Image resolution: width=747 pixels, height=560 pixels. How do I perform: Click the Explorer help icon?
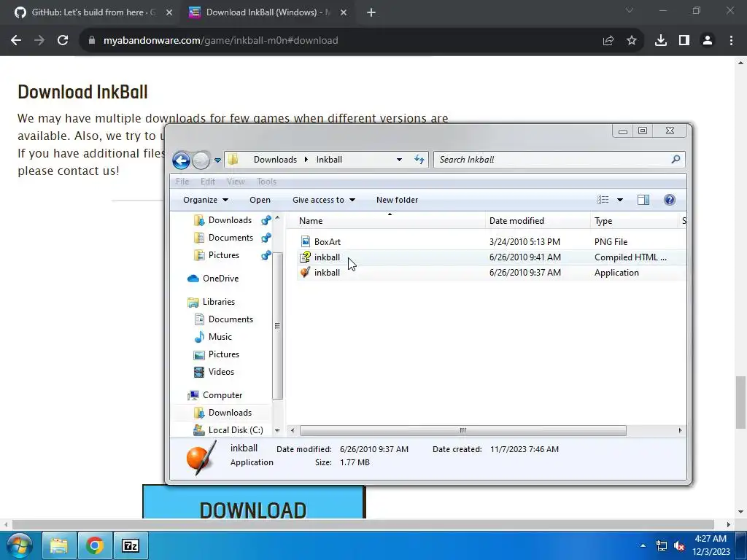point(670,200)
